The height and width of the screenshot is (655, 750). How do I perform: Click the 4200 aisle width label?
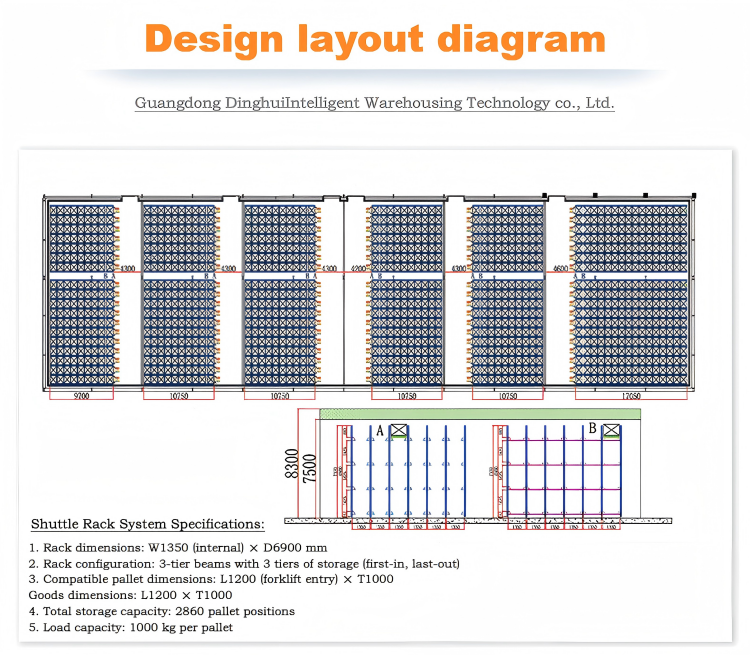358,268
